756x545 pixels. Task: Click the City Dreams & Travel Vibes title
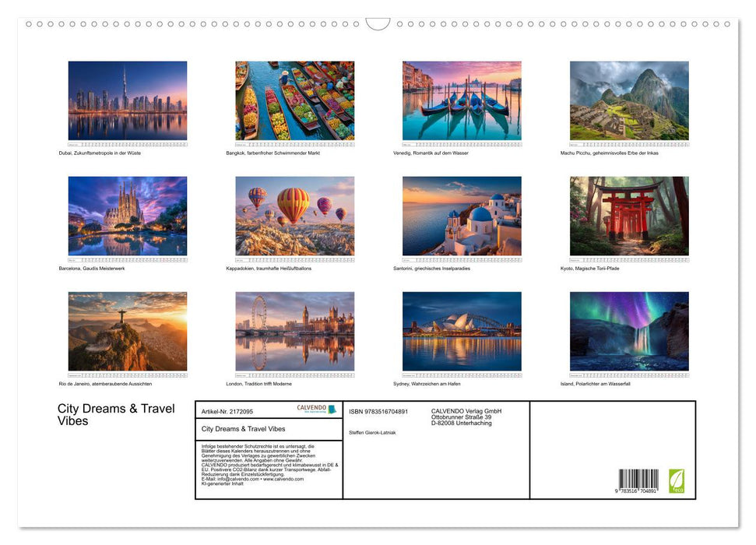[117, 414]
